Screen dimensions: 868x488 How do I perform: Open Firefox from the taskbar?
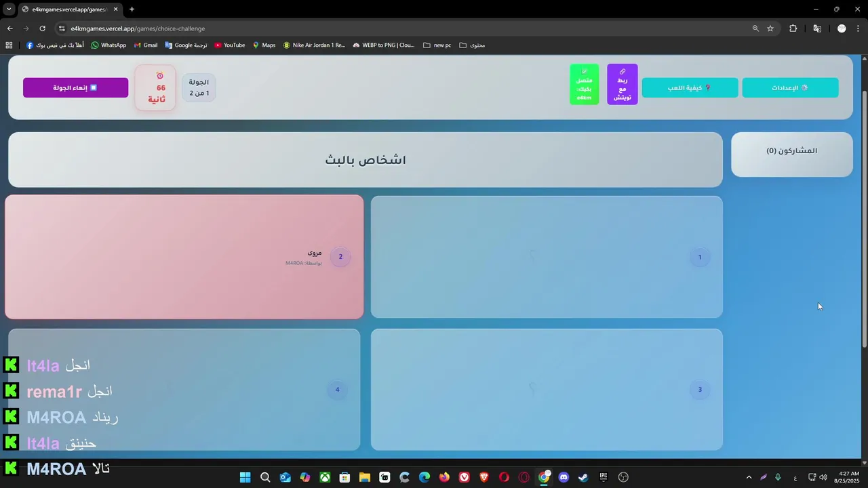[444, 477]
